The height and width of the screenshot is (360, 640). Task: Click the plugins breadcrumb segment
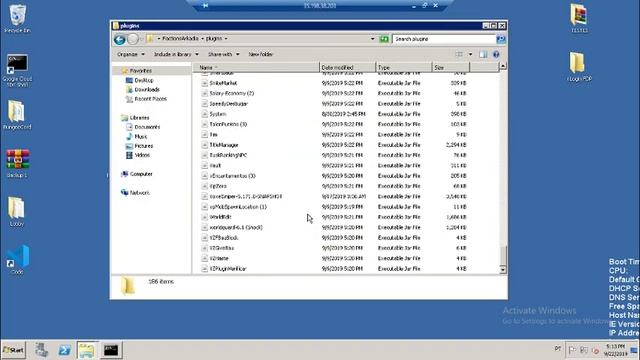214,39
